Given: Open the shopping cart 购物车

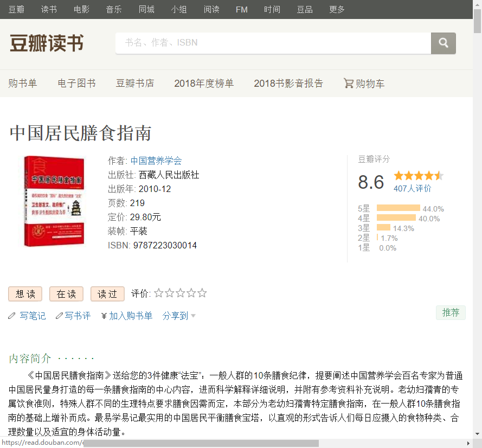Looking at the screenshot, I should click(364, 84).
